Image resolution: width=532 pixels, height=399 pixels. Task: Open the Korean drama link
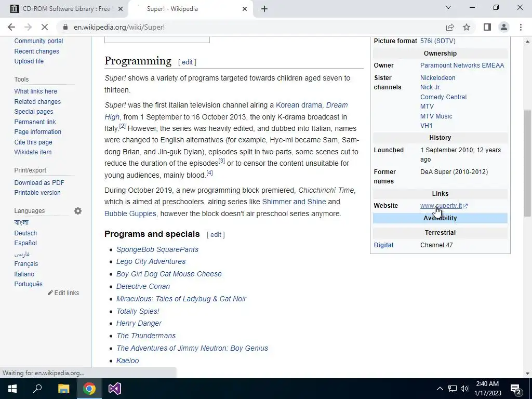point(299,105)
